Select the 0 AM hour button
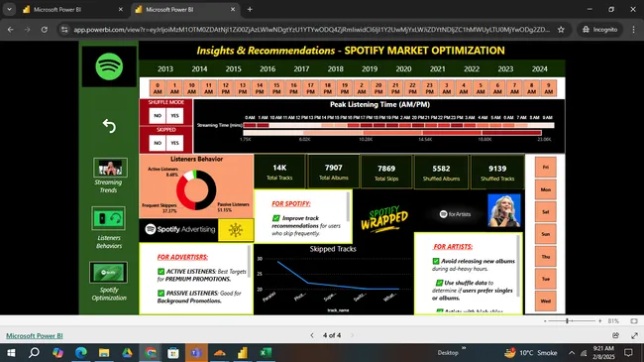 tap(158, 88)
